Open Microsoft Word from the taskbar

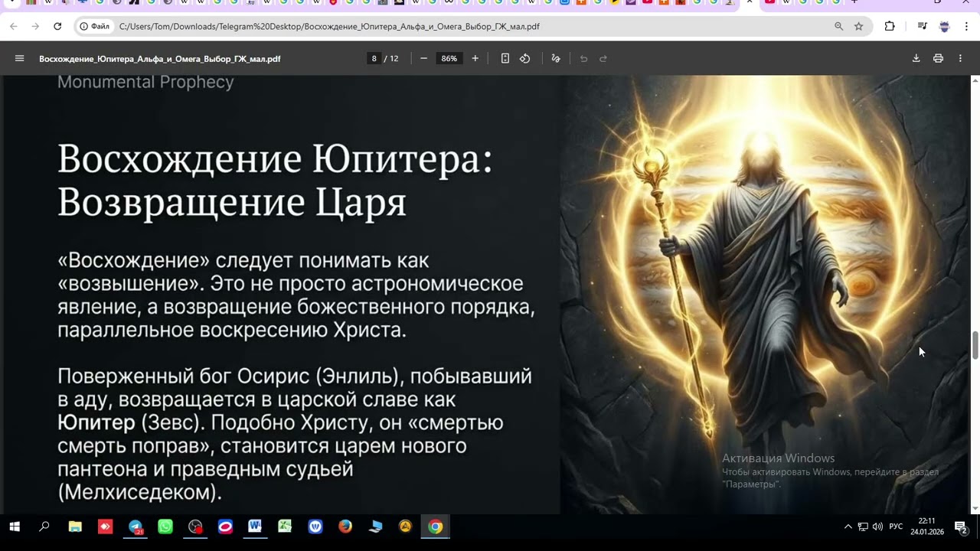(x=255, y=527)
